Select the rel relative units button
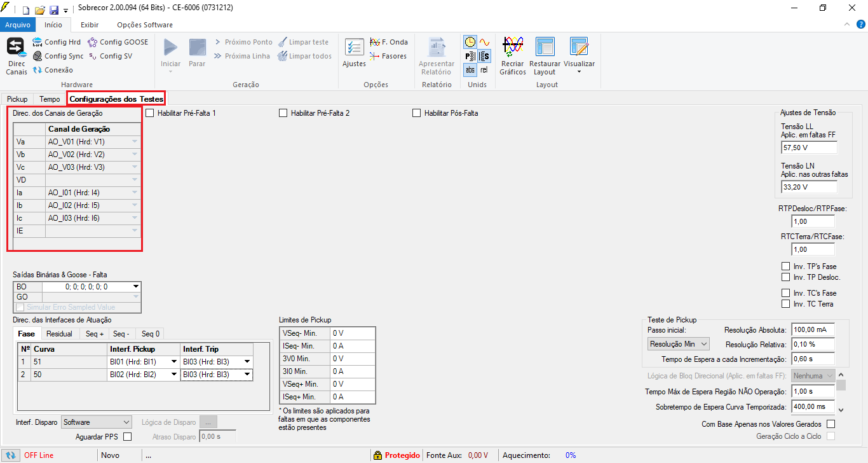 (484, 70)
